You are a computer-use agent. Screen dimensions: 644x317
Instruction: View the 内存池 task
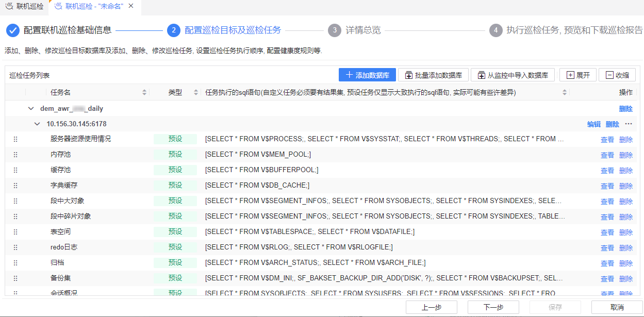pyautogui.click(x=607, y=155)
